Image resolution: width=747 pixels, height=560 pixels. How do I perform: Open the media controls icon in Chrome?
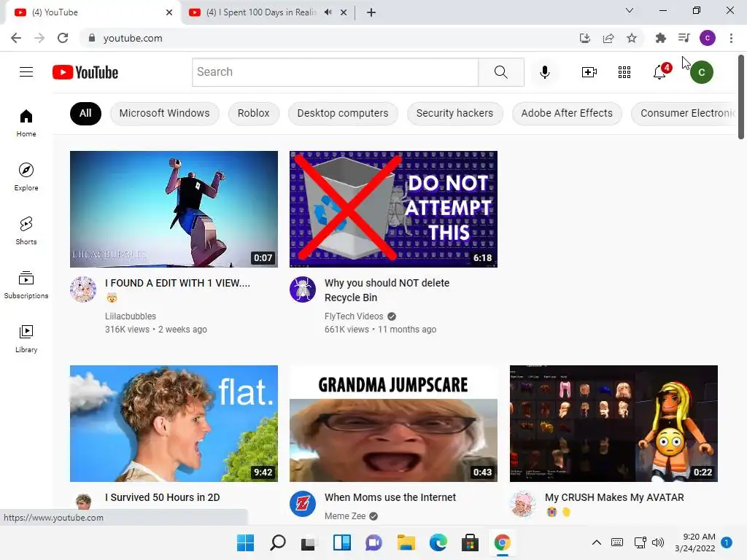pyautogui.click(x=684, y=38)
